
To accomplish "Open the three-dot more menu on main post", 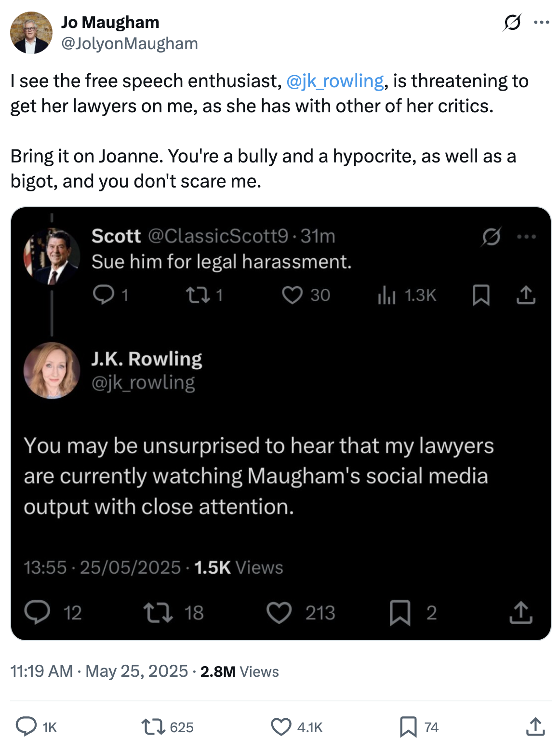I will 542,22.
